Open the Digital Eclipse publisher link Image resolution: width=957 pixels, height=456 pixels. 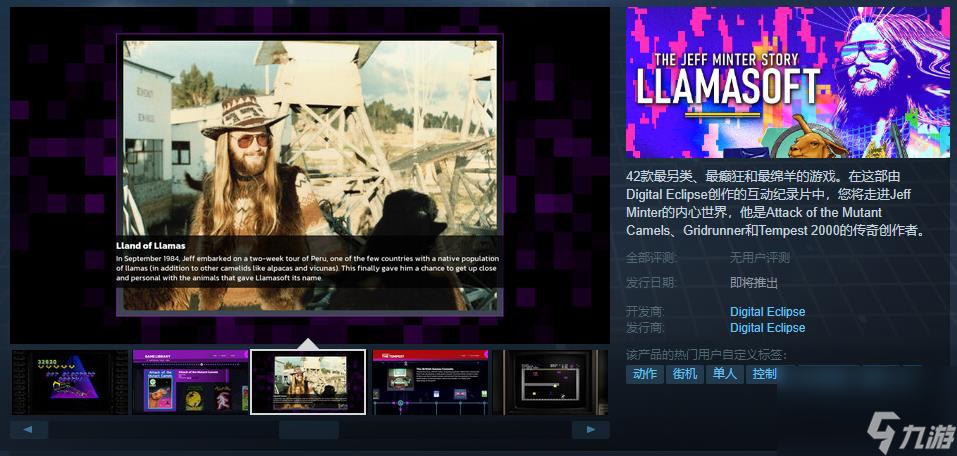pyautogui.click(x=767, y=328)
